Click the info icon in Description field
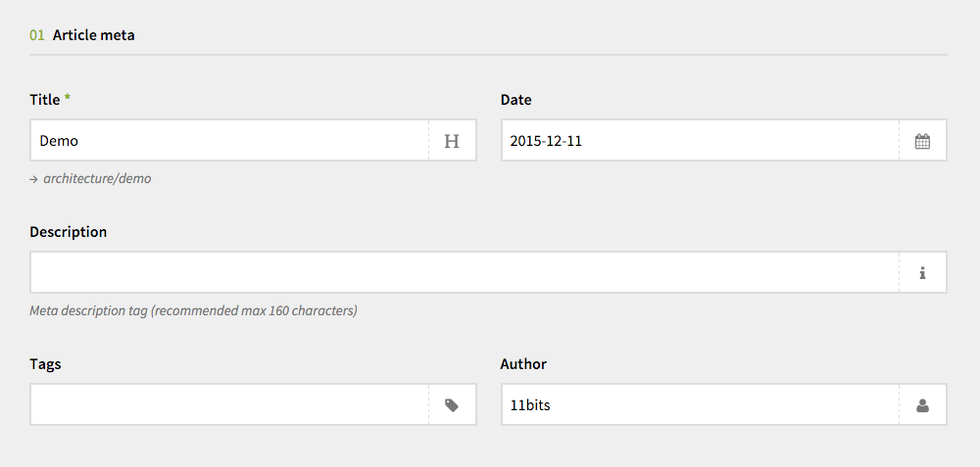The image size is (980, 467). coord(922,273)
